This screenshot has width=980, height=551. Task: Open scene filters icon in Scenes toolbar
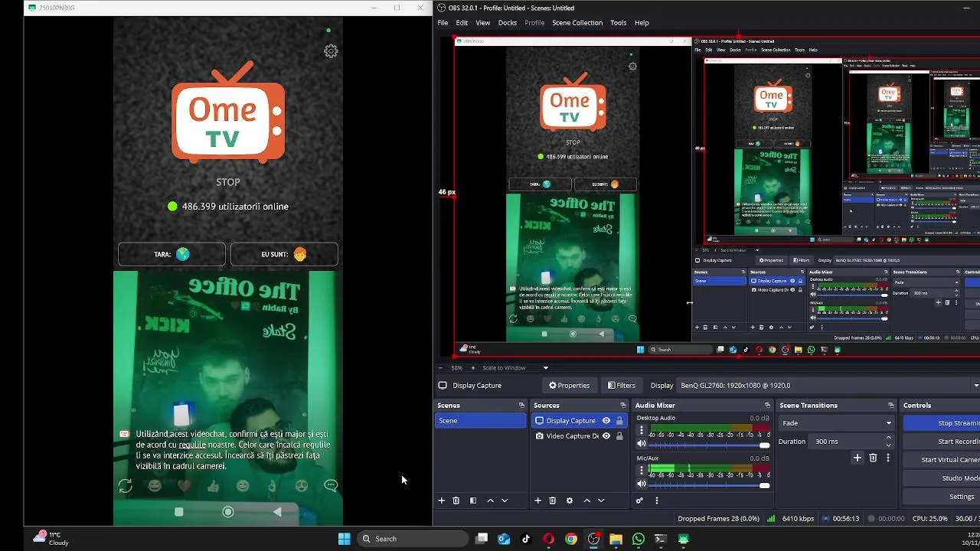473,500
